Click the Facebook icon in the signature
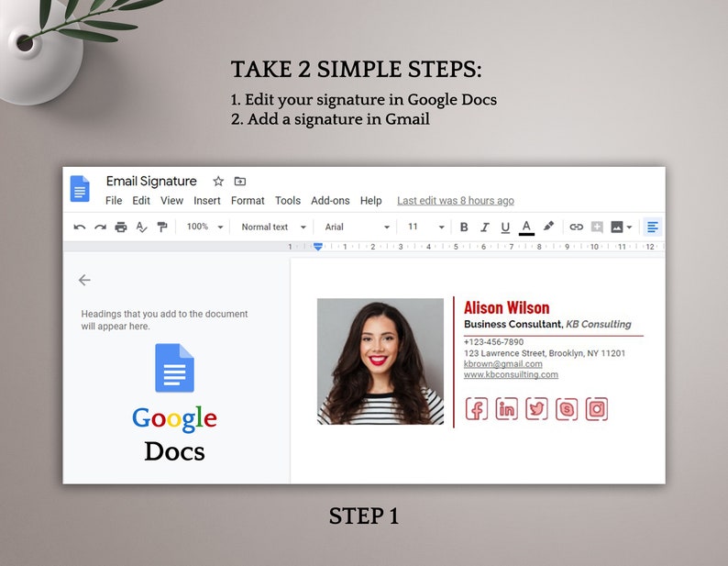 coord(477,409)
